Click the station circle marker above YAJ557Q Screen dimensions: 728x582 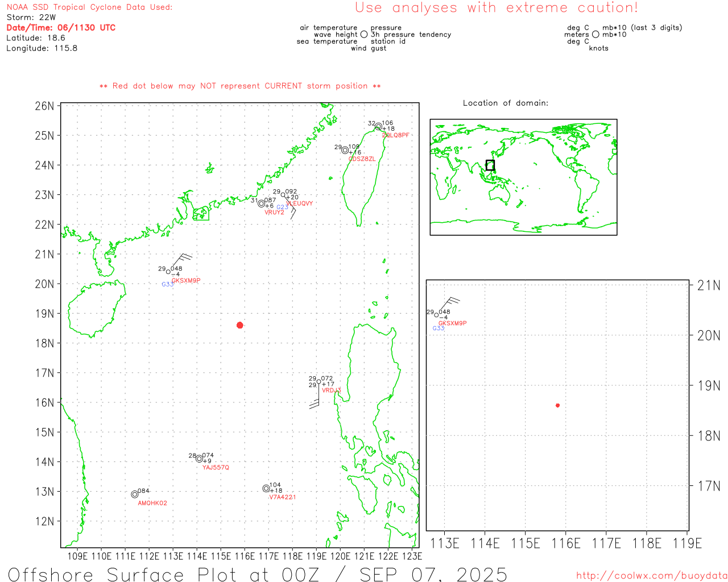199,459
